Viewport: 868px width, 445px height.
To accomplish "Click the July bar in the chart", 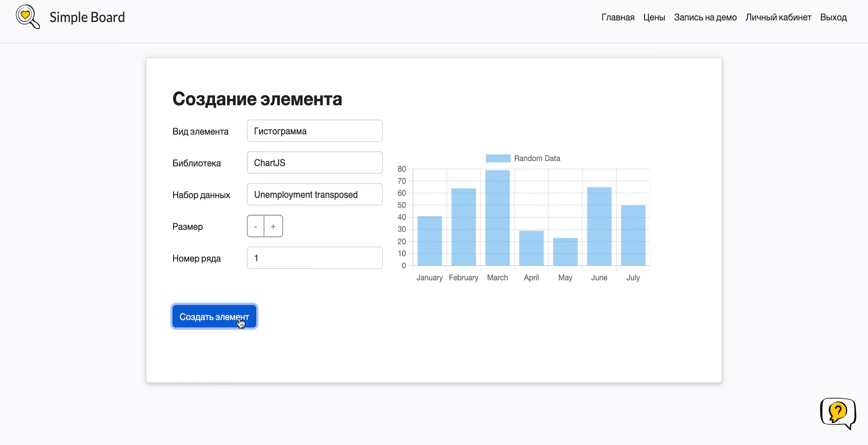I will tap(633, 235).
